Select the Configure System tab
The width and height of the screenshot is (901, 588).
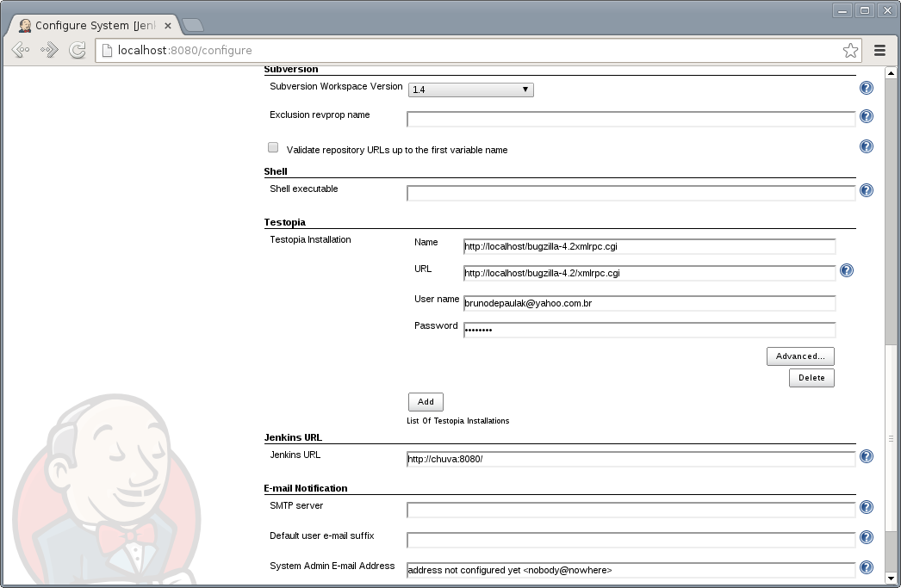[x=94, y=25]
